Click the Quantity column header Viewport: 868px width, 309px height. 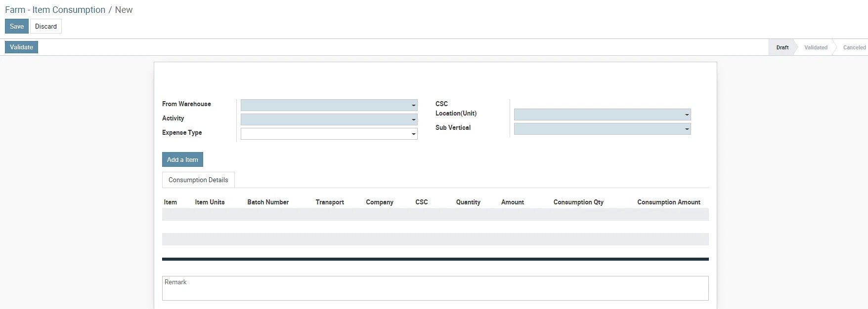click(468, 202)
